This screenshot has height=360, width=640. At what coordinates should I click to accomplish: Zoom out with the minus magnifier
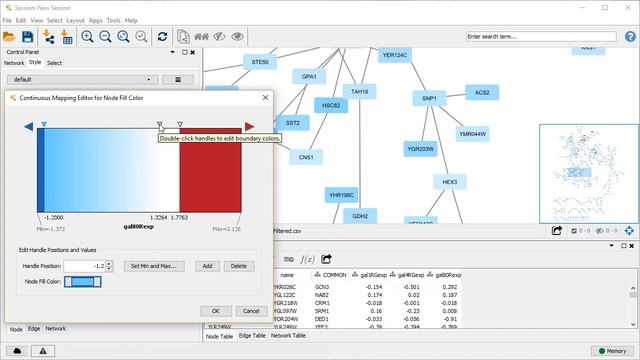click(x=105, y=37)
